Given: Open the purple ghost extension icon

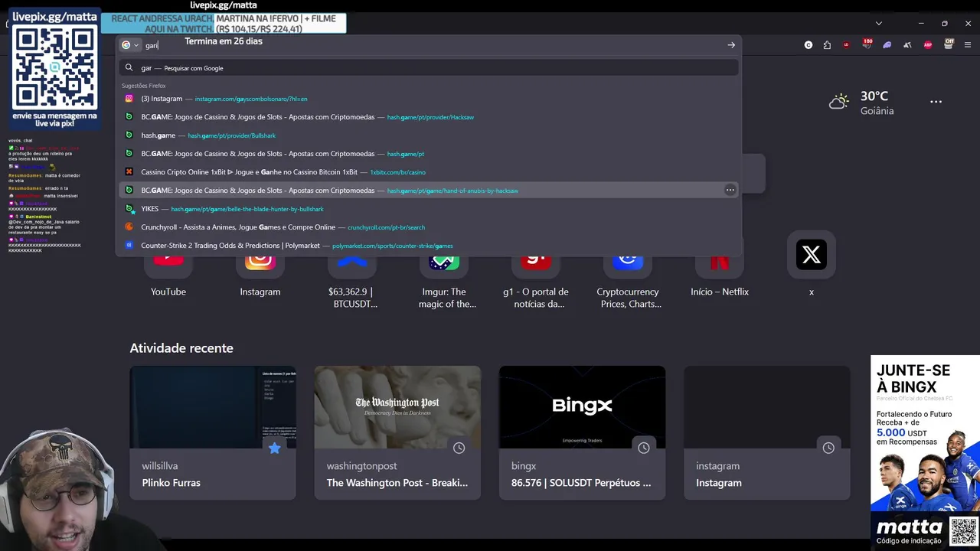Looking at the screenshot, I should pos(887,45).
